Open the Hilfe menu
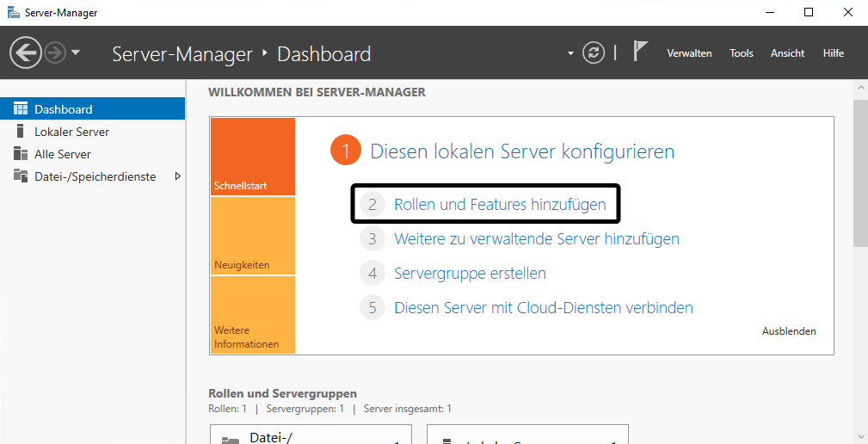Viewport: 868px width, 444px height. click(x=833, y=53)
